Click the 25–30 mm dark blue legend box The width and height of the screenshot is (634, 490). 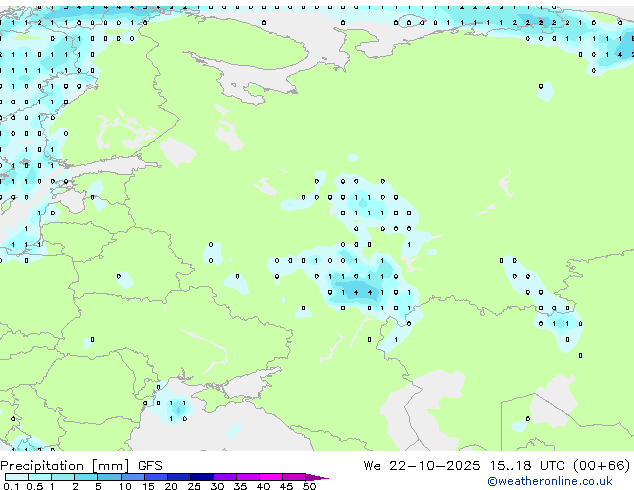coord(202,477)
